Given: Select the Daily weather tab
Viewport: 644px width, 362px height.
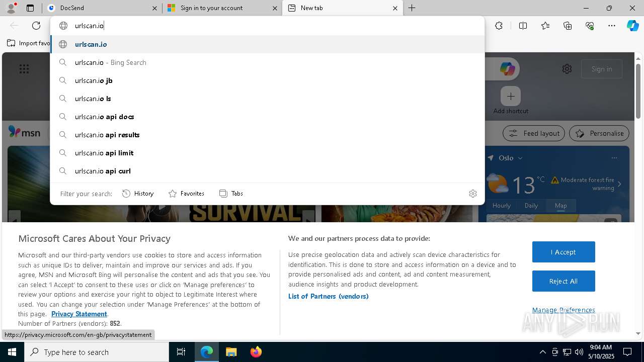Looking at the screenshot, I should coord(531,205).
